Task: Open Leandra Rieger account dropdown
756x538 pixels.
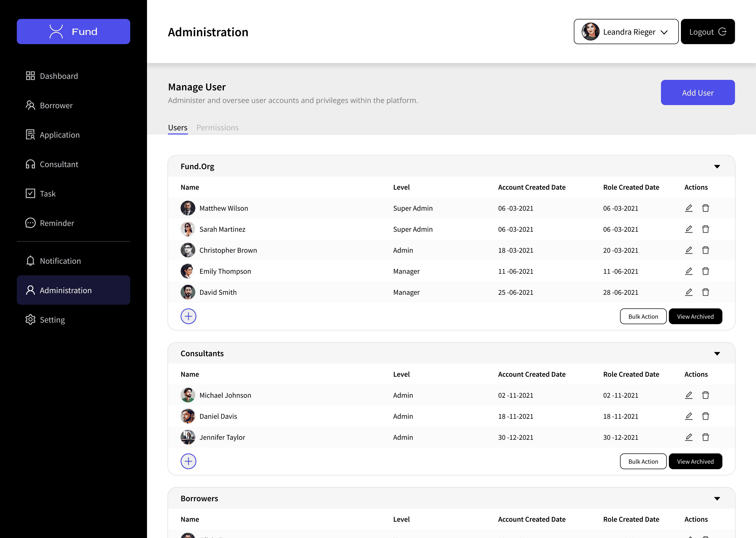Action: click(626, 32)
